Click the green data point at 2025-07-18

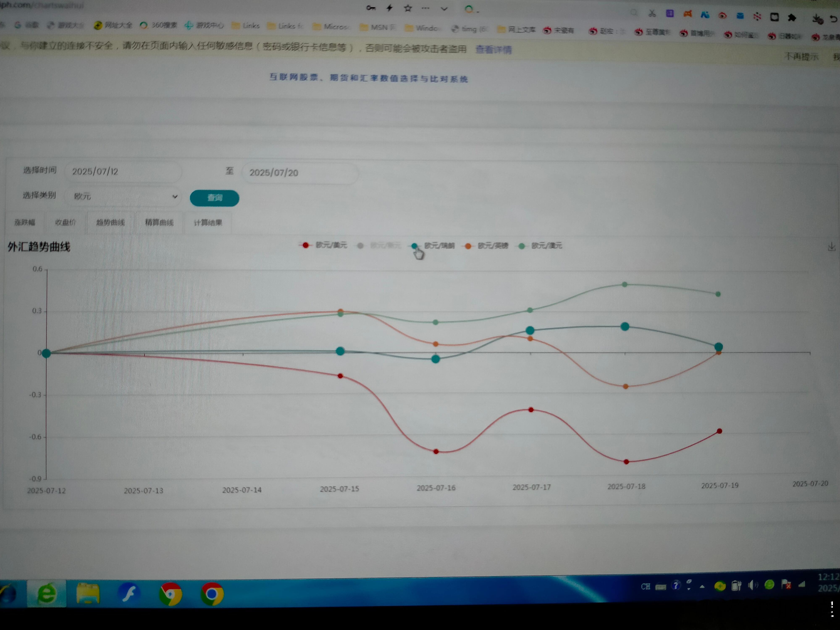(x=625, y=284)
